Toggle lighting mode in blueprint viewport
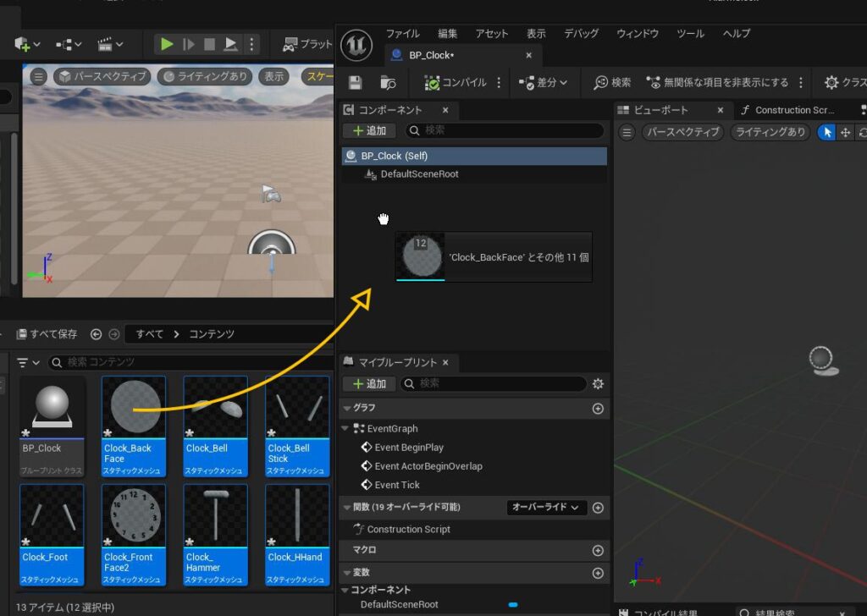The width and height of the screenshot is (867, 616). [x=770, y=132]
